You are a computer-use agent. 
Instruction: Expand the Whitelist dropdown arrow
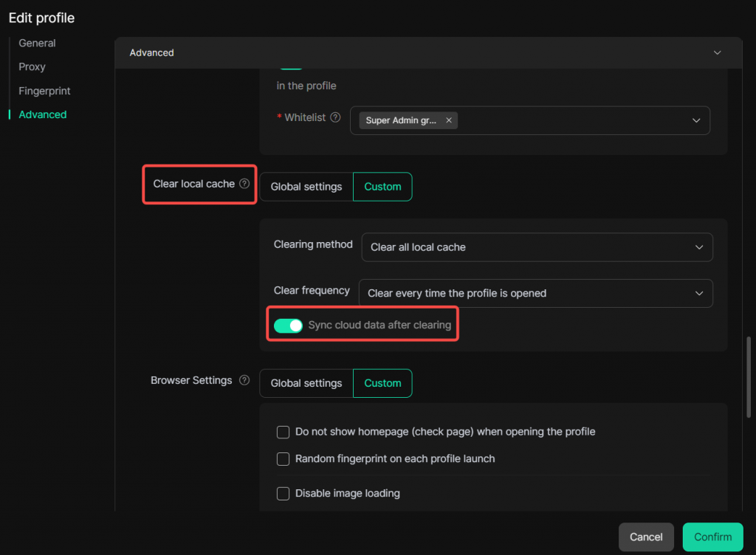(x=696, y=120)
